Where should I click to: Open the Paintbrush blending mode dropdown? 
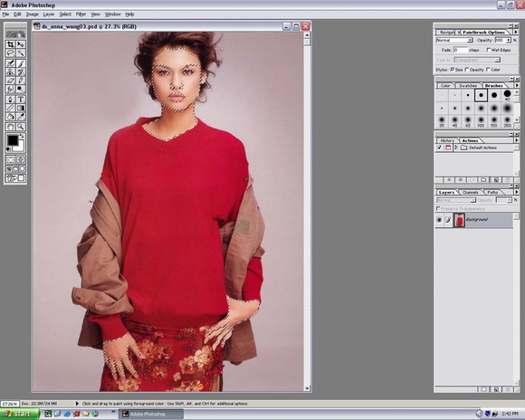(454, 40)
